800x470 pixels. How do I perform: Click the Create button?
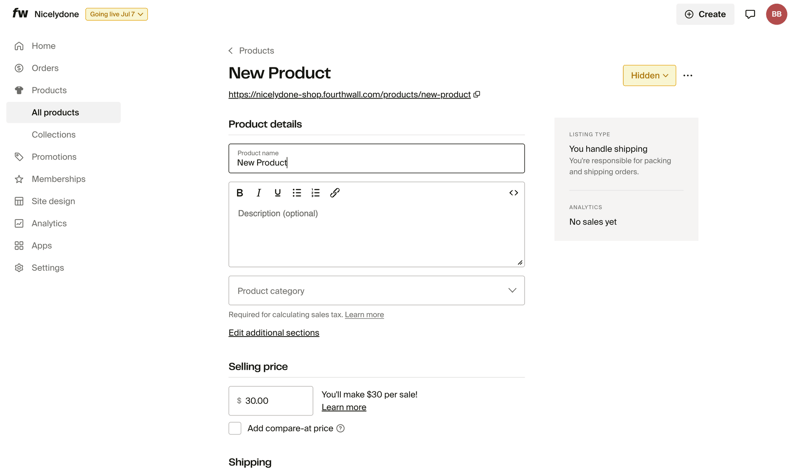coord(705,14)
